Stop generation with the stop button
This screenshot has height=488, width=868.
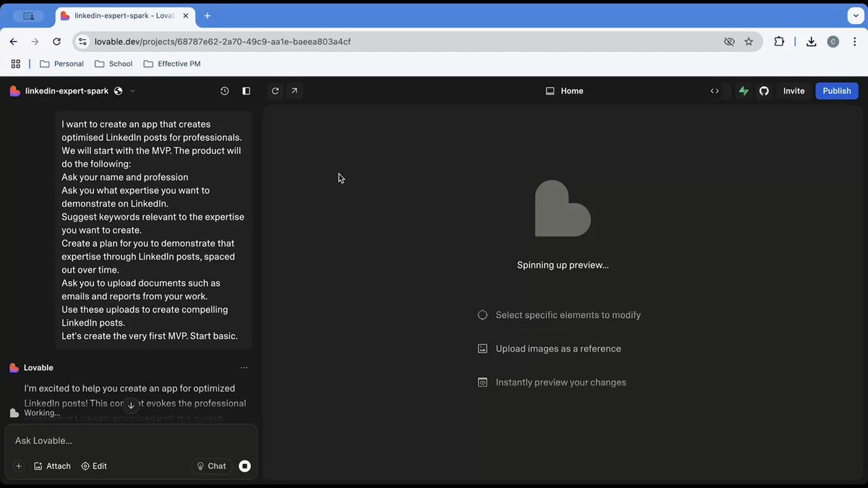[x=245, y=466]
